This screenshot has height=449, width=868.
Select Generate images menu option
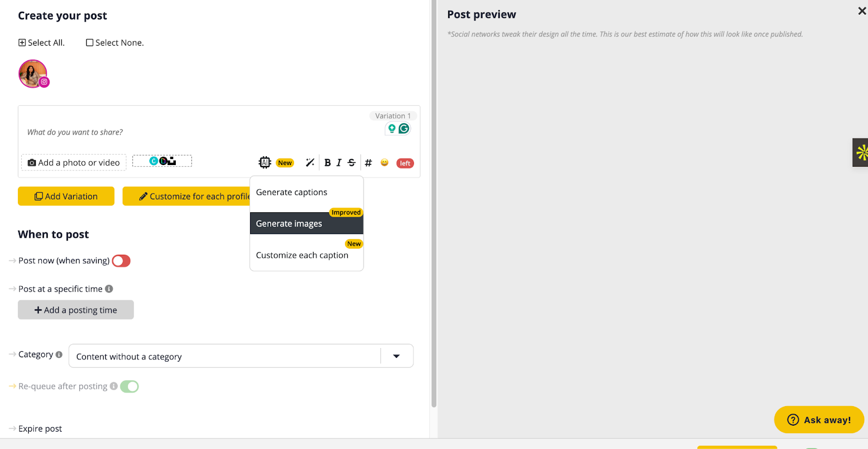click(289, 224)
